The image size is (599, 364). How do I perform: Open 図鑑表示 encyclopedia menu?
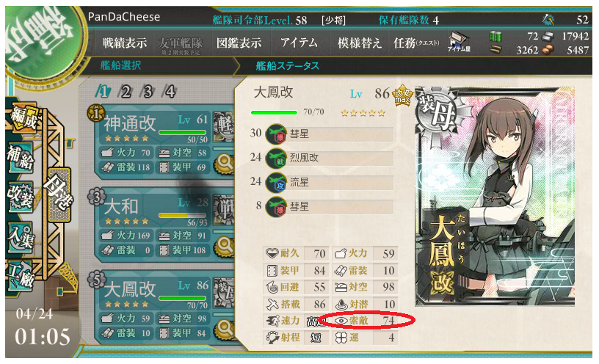(239, 43)
